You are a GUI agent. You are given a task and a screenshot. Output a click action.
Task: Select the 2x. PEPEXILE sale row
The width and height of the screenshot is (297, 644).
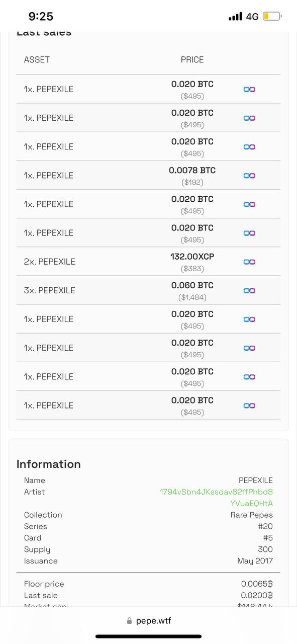pos(148,262)
